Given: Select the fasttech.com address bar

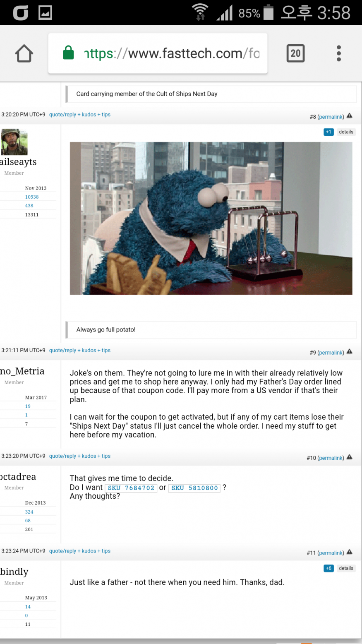Looking at the screenshot, I should pos(158,53).
